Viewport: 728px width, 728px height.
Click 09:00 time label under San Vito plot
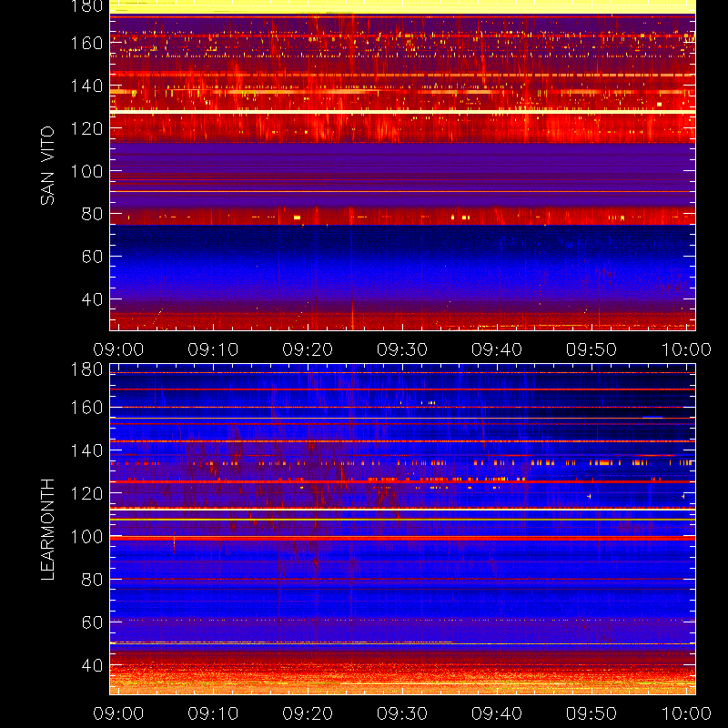(x=118, y=349)
